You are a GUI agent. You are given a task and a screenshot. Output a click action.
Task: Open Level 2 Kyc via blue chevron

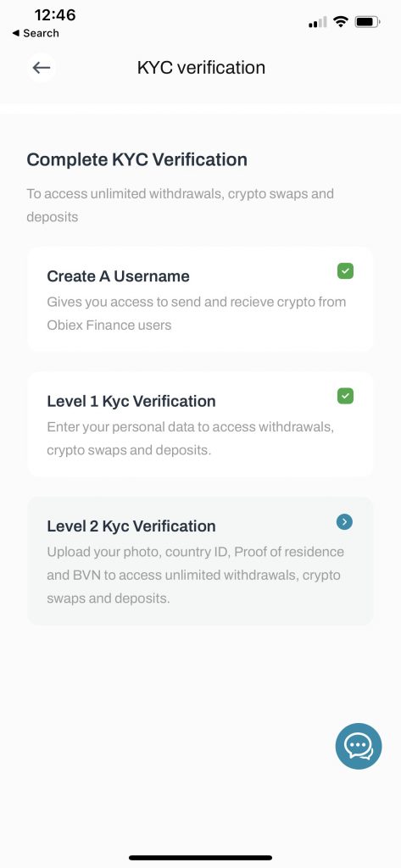click(344, 521)
